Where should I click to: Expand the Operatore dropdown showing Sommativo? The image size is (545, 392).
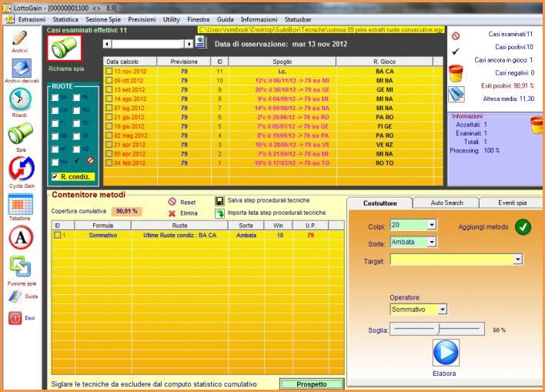click(443, 310)
